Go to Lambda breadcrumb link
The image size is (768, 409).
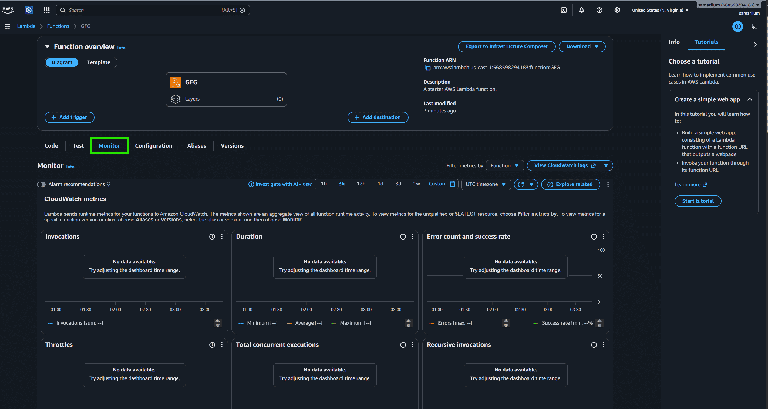(26, 26)
